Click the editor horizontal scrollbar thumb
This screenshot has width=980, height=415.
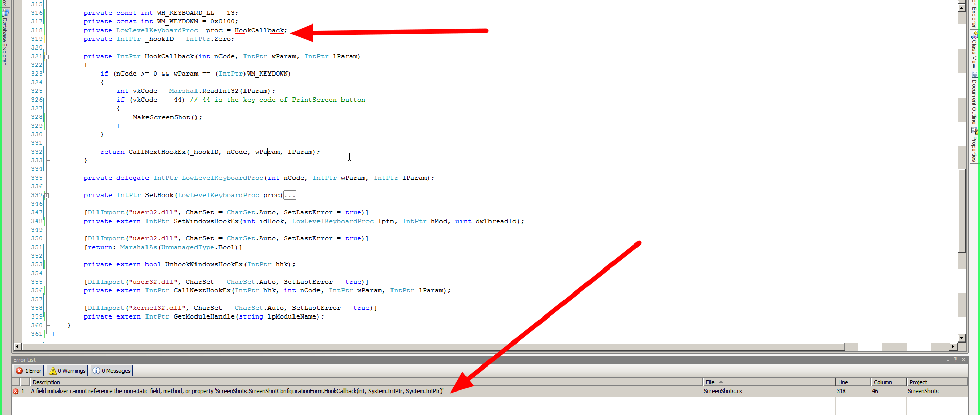pyautogui.click(x=433, y=347)
